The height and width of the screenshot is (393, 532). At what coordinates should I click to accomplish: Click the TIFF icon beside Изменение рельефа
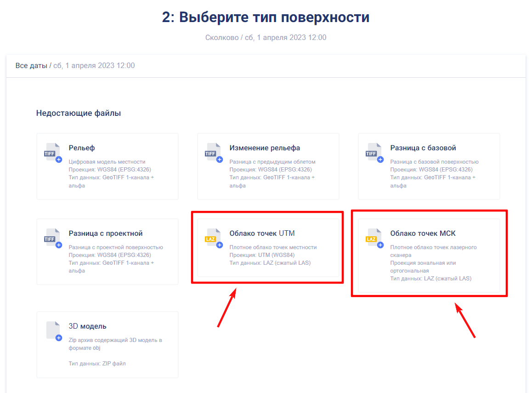pyautogui.click(x=213, y=153)
